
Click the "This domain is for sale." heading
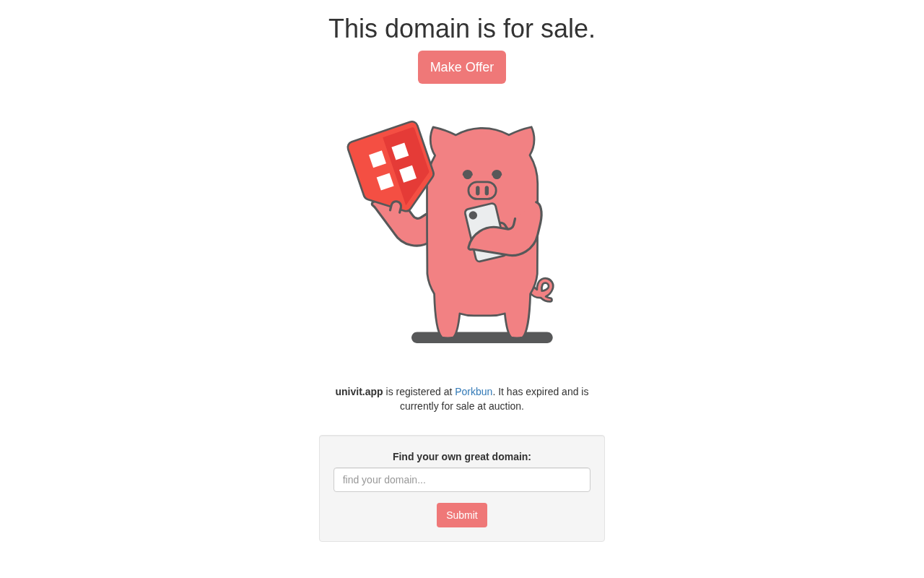pyautogui.click(x=462, y=29)
